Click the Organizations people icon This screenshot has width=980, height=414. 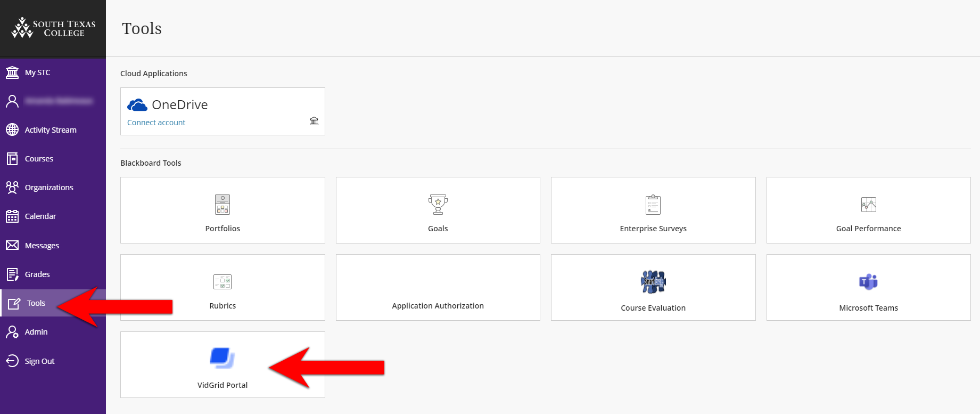[x=12, y=187]
